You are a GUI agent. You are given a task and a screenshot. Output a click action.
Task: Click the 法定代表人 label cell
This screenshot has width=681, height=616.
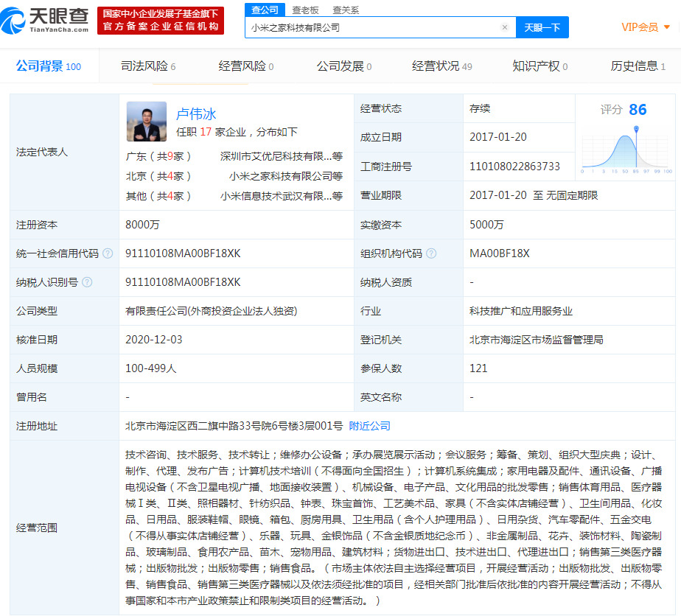[64, 152]
